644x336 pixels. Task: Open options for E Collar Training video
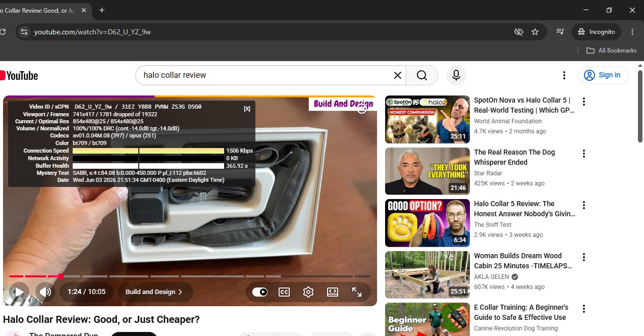pos(584,309)
